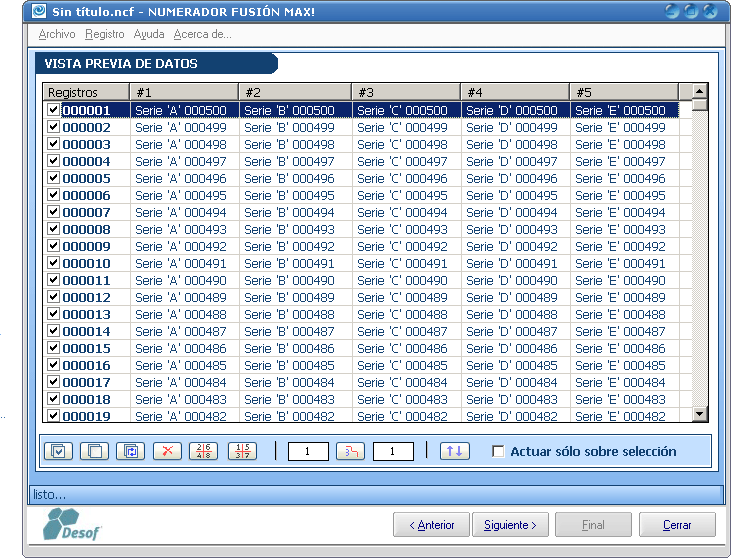Toggle checkbox for record 000008
Image resolution: width=731 pixels, height=558 pixels.
pyautogui.click(x=53, y=229)
